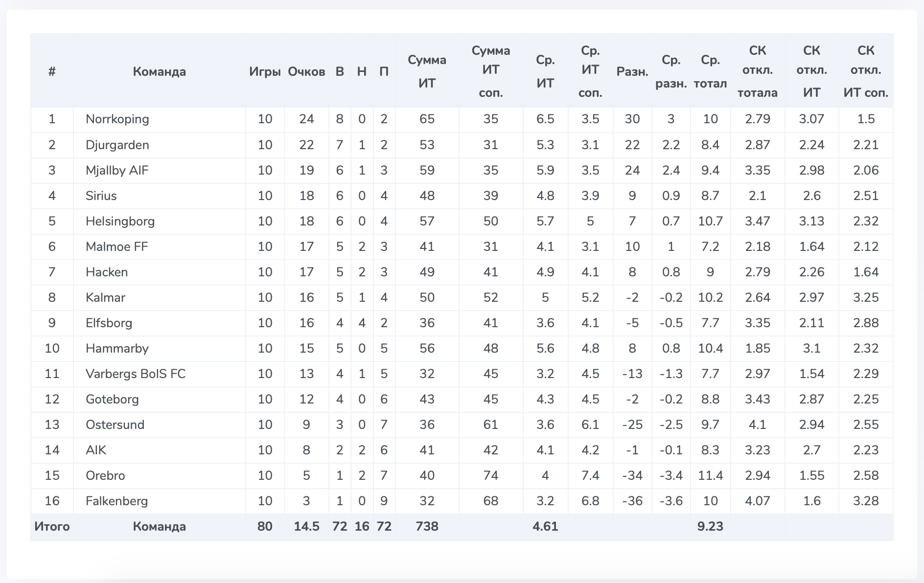The width and height of the screenshot is (924, 583).
Task: Select team name Helsingborg
Action: pyautogui.click(x=120, y=221)
